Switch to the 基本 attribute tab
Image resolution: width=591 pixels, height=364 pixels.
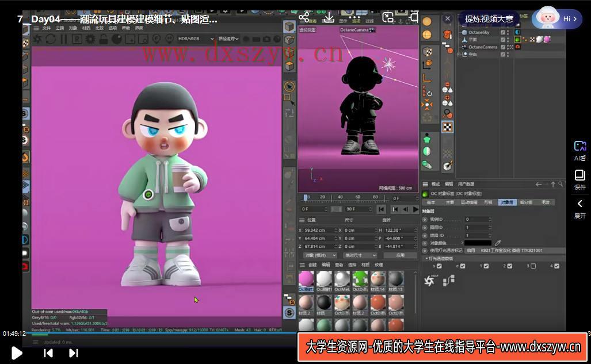(431, 202)
